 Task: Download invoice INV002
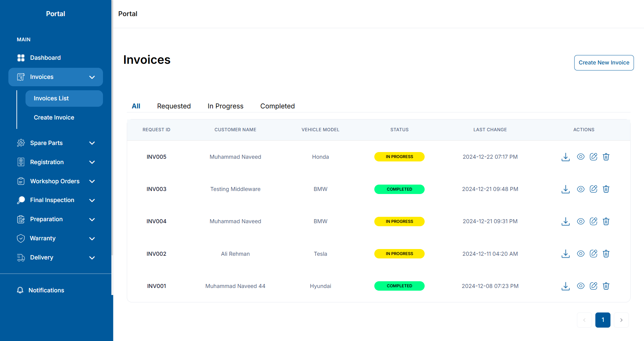coord(566,254)
